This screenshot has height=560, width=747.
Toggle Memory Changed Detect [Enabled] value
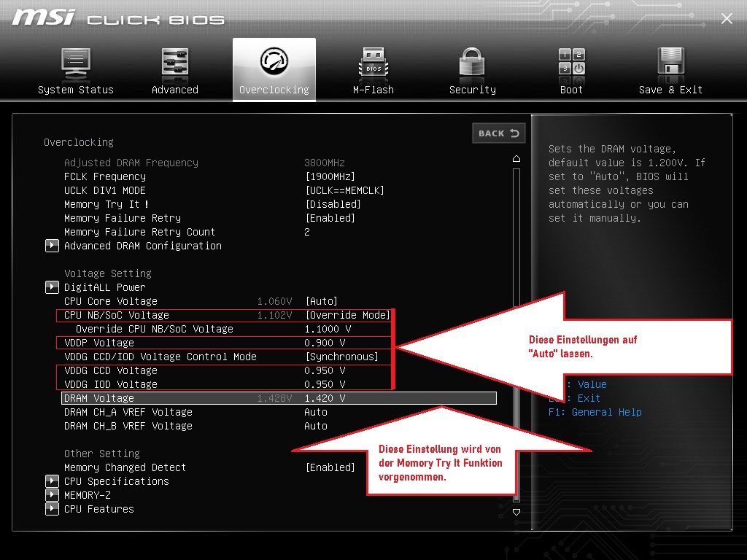(330, 467)
